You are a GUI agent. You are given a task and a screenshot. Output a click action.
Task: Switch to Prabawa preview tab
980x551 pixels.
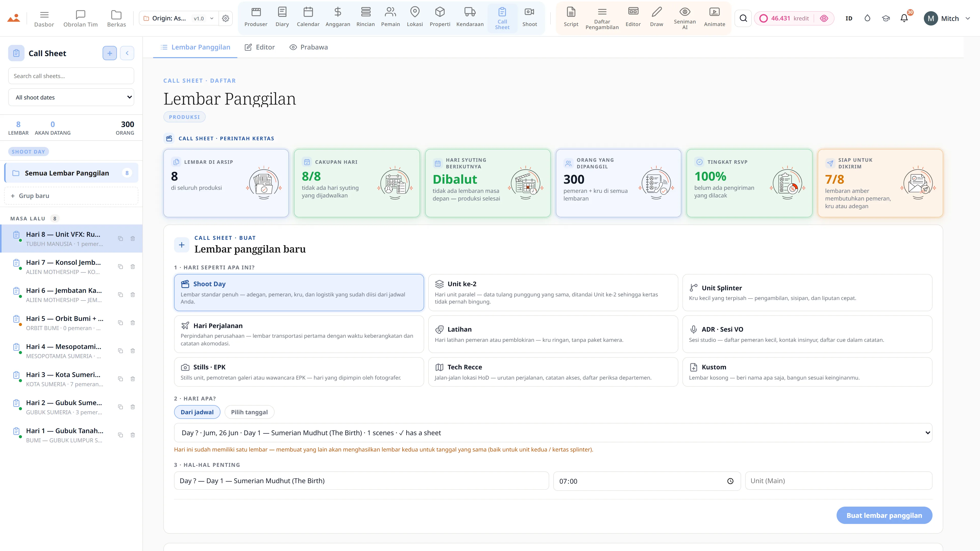pos(309,47)
